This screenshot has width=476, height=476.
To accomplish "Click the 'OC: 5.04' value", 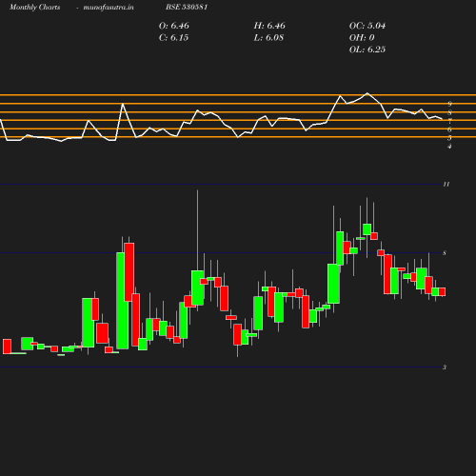I will pyautogui.click(x=367, y=26).
